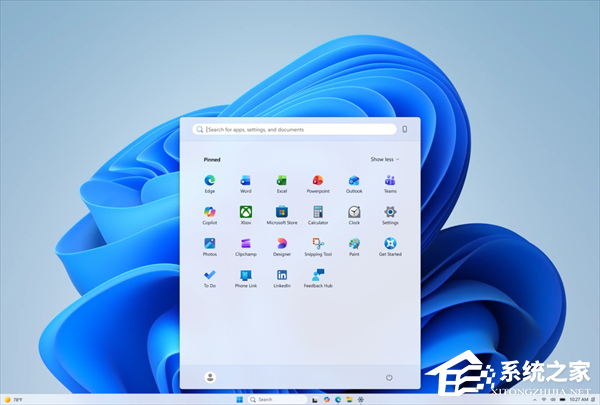
Task: Open the pinned LinkedIn app
Action: 282,278
